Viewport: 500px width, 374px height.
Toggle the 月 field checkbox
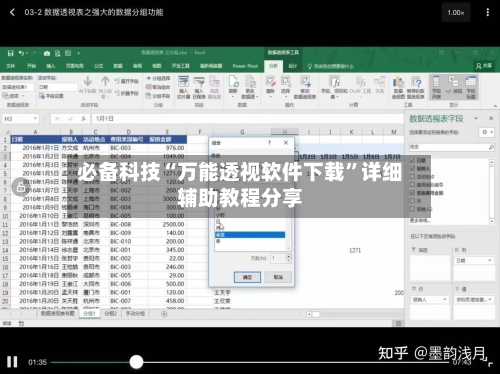[x=412, y=201]
